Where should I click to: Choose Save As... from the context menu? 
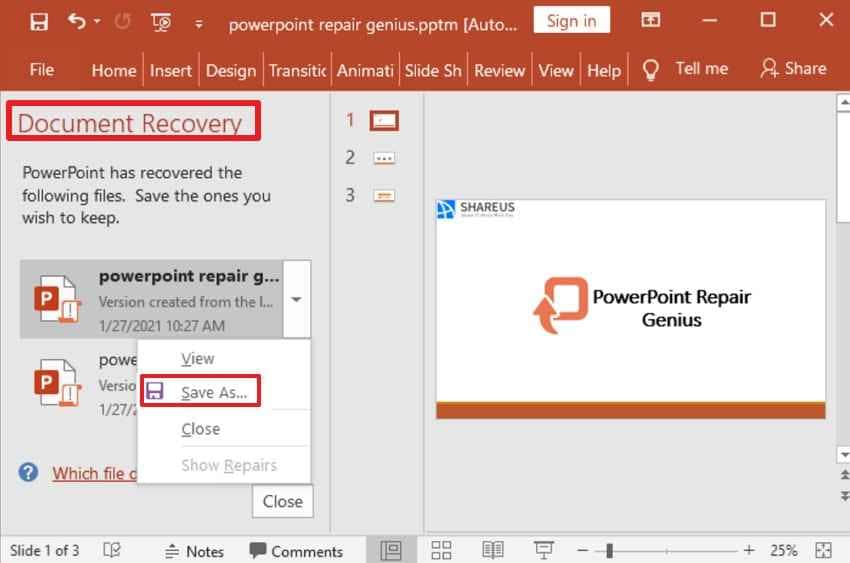click(214, 392)
